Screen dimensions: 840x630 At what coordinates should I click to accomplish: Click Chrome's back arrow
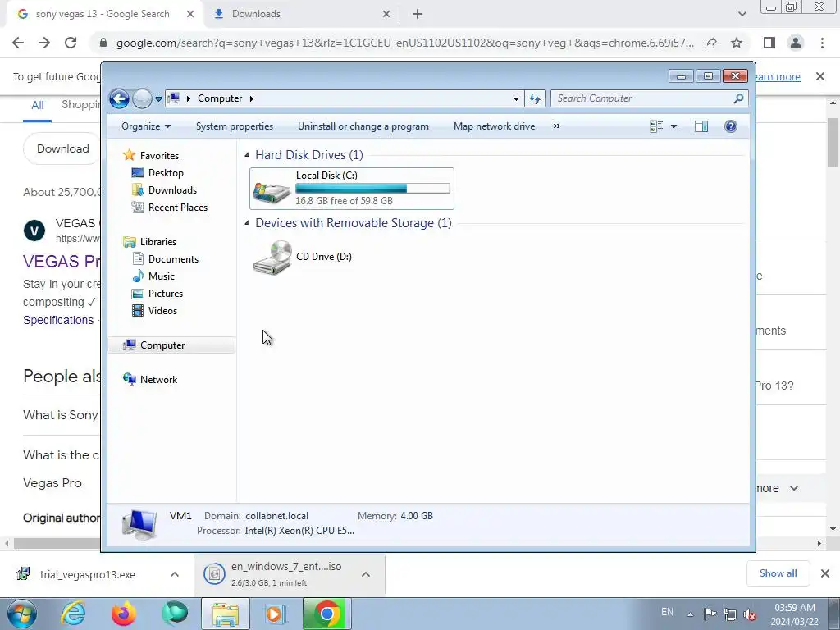(x=18, y=43)
